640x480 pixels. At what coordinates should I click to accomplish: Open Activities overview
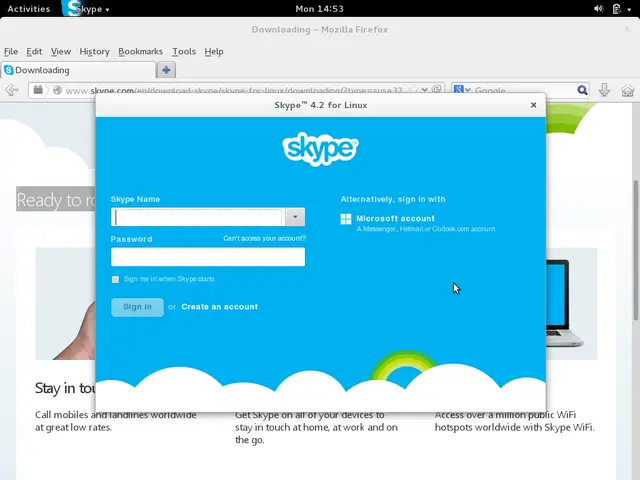29,9
